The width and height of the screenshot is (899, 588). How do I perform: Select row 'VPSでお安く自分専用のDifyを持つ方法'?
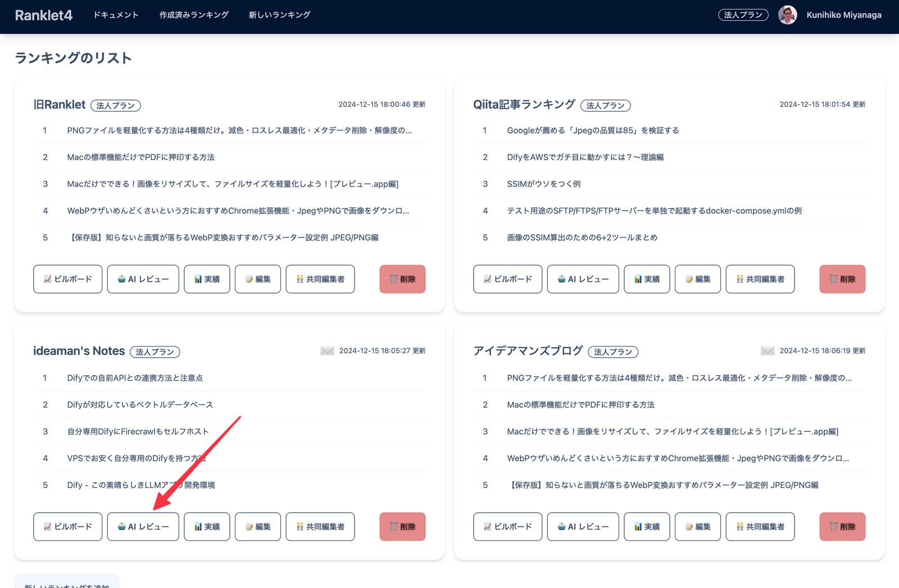229,458
